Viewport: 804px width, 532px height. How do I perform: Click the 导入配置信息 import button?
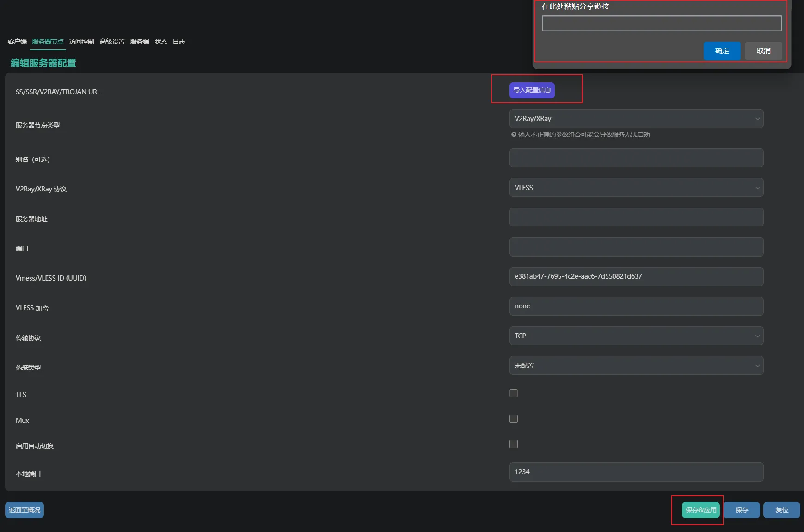point(532,90)
